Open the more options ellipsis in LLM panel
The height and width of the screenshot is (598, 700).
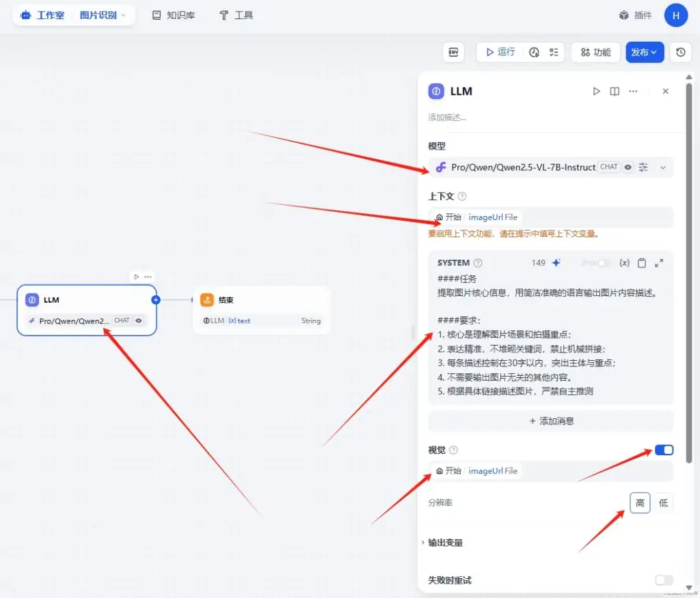pyautogui.click(x=633, y=91)
